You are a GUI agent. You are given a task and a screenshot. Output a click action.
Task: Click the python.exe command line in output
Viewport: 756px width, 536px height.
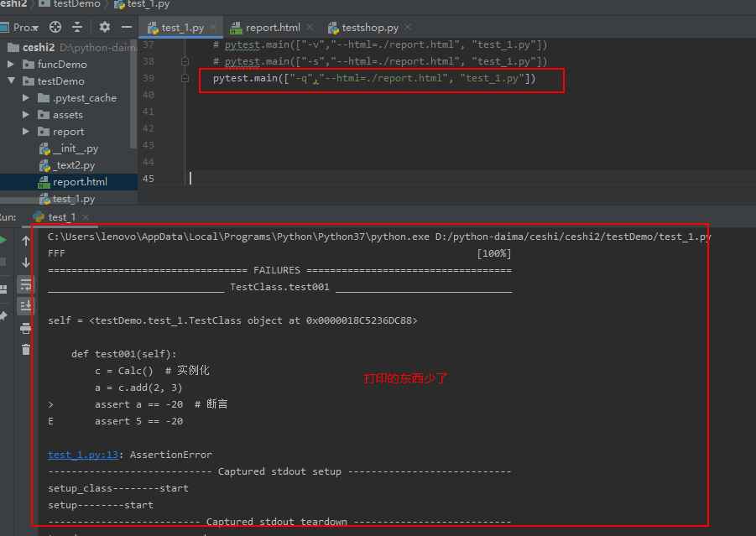[379, 237]
